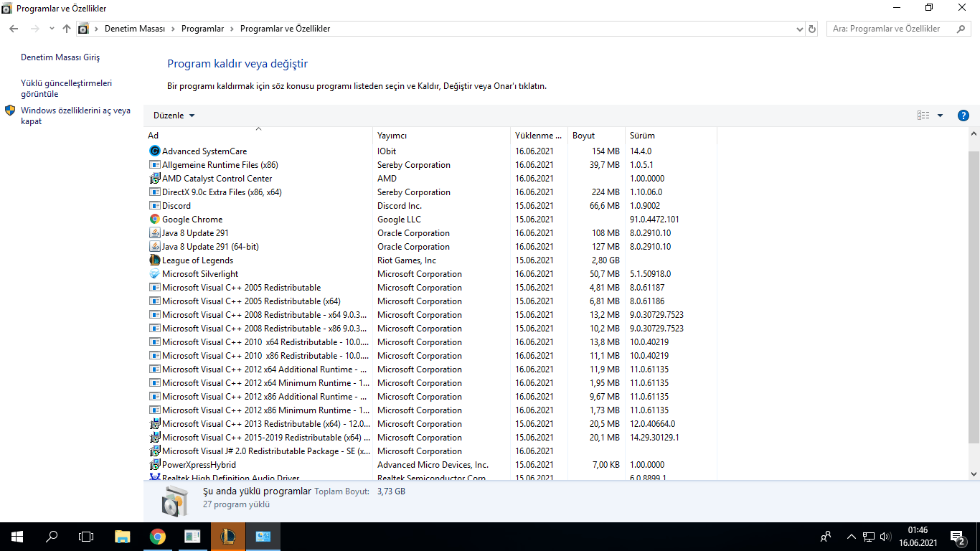Click the refresh icon beside address bar
Image resolution: width=980 pixels, height=551 pixels.
point(812,29)
